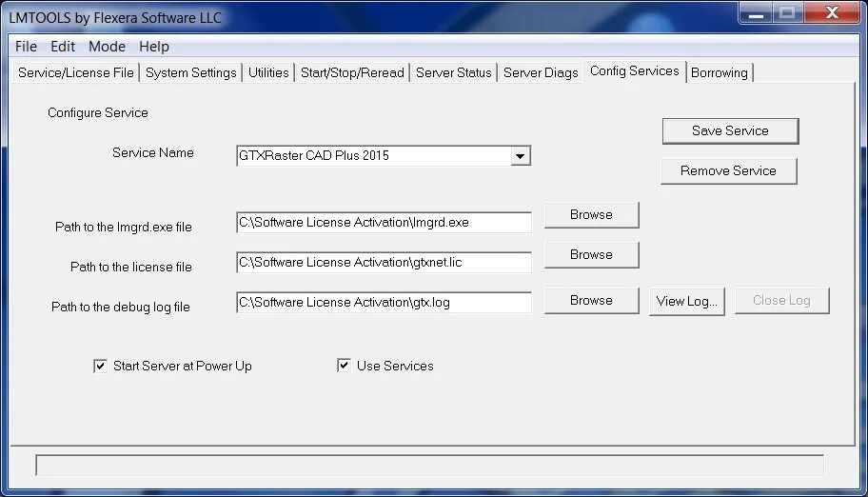Screen dimensions: 868x497
Task: Open the Help menu
Action: 154,47
